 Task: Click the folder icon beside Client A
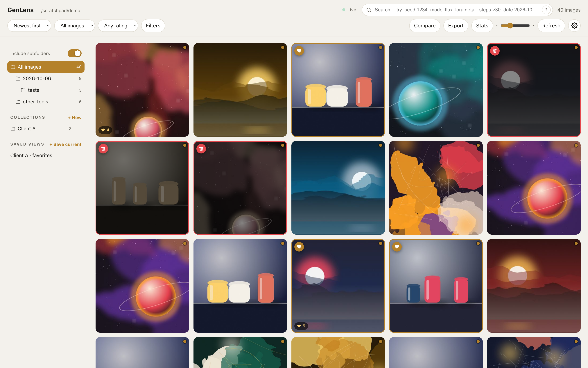[13, 128]
